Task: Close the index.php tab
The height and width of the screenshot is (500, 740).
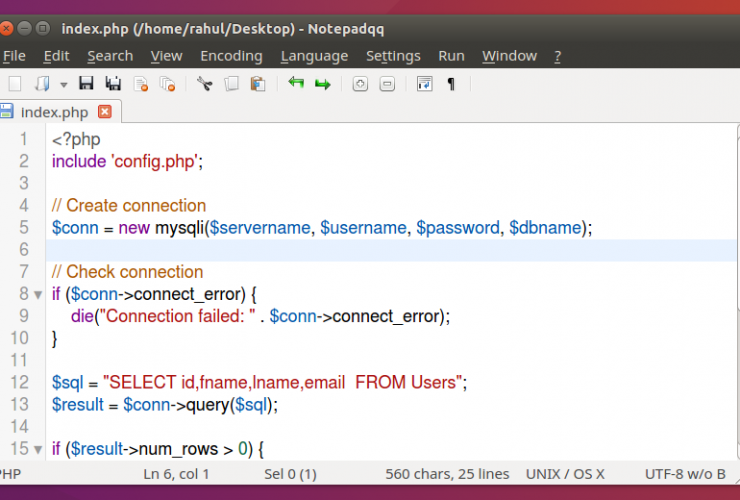Action: tap(105, 111)
